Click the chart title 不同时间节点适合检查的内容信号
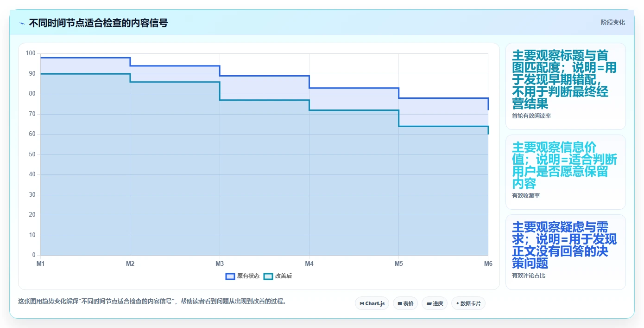Image resolution: width=644 pixels, height=328 pixels. tap(98, 23)
